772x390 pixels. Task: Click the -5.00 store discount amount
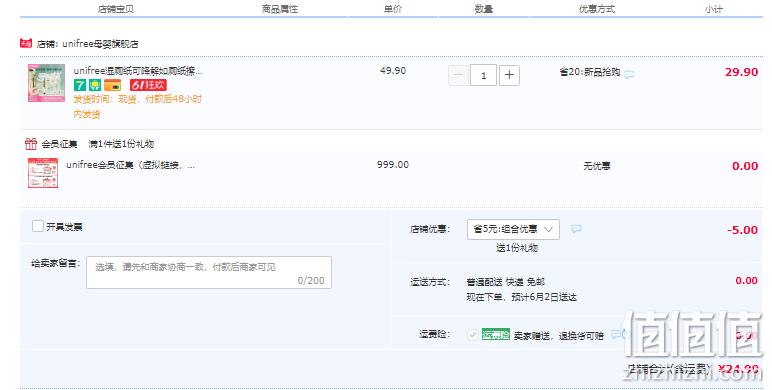742,230
